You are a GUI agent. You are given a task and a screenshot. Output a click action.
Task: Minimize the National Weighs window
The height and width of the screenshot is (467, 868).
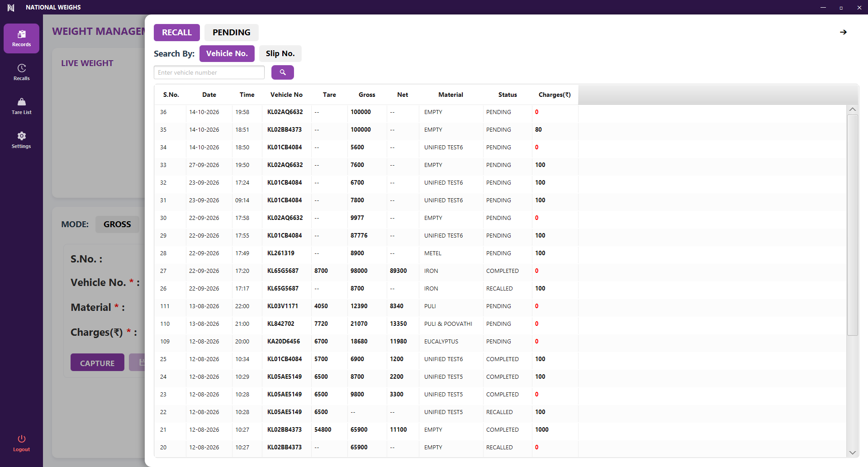coord(823,7)
